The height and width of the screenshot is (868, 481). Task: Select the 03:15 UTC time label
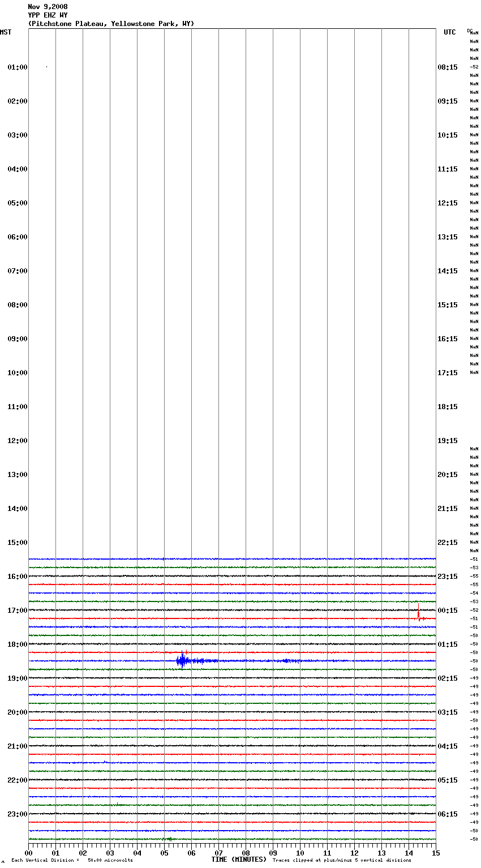point(448,712)
